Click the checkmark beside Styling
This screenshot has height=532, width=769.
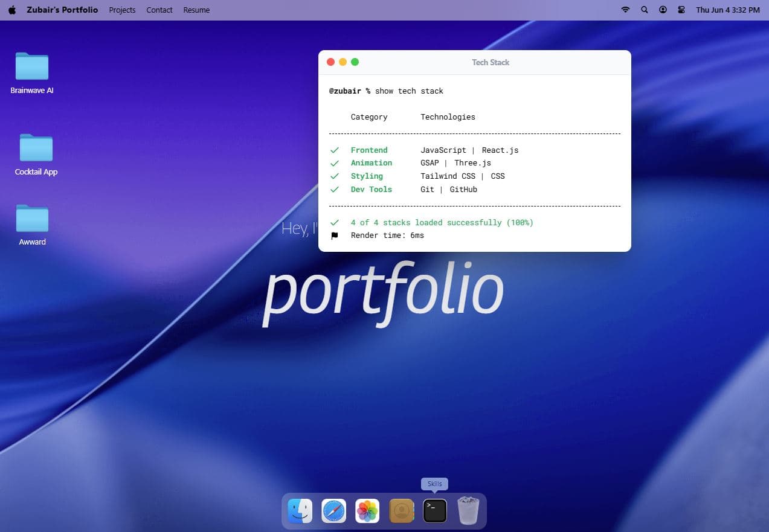pyautogui.click(x=335, y=176)
